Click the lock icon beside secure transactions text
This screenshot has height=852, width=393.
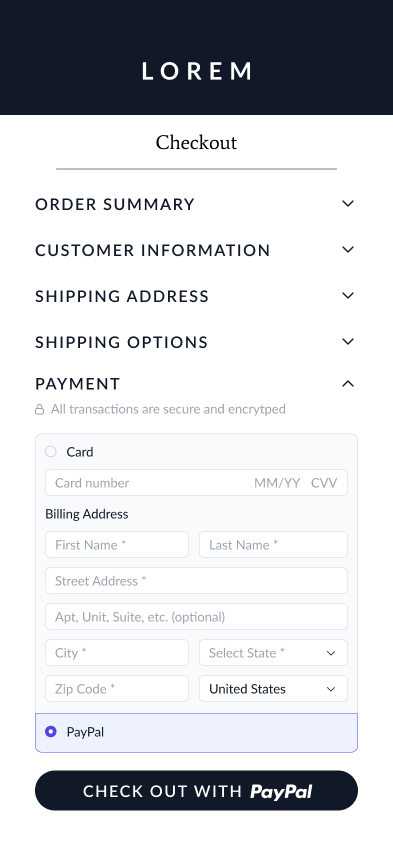click(40, 409)
